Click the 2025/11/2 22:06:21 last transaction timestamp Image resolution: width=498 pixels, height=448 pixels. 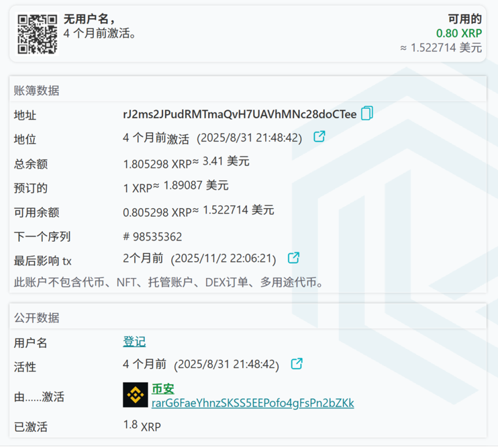[225, 258]
